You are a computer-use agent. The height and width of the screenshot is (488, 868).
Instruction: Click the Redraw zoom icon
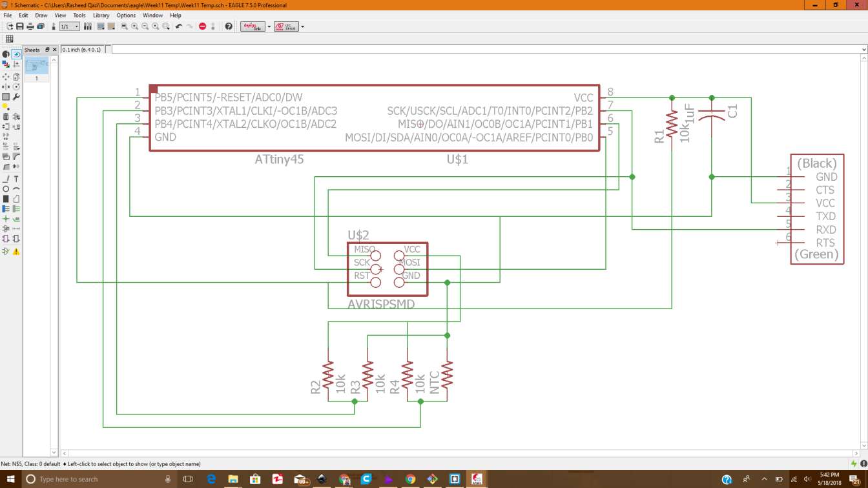pos(156,26)
